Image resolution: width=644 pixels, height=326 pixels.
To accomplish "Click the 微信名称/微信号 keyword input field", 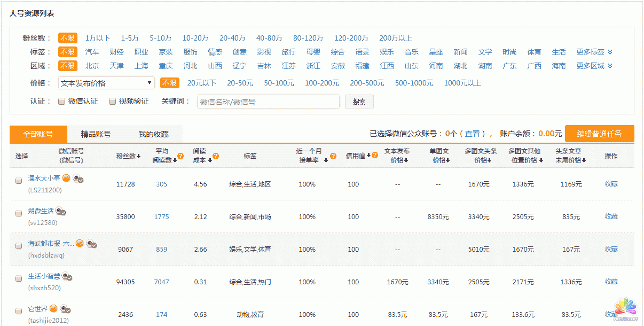I will coord(268,101).
